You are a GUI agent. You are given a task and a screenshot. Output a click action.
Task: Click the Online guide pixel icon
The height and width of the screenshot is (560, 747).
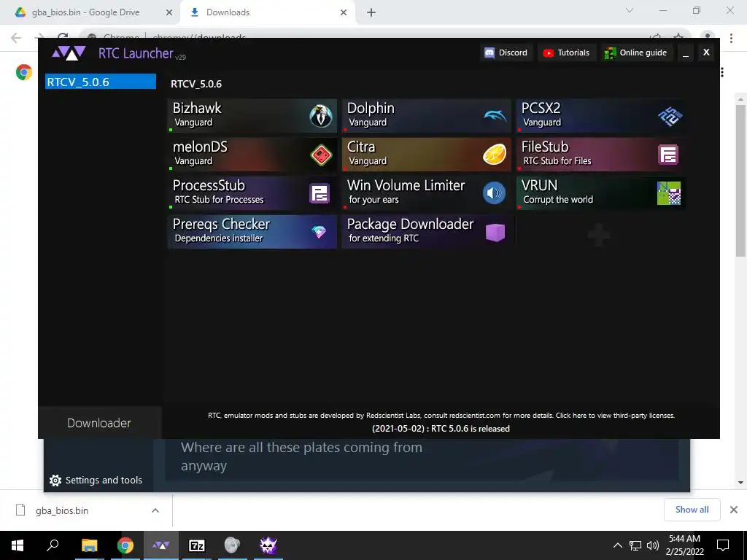[610, 53]
